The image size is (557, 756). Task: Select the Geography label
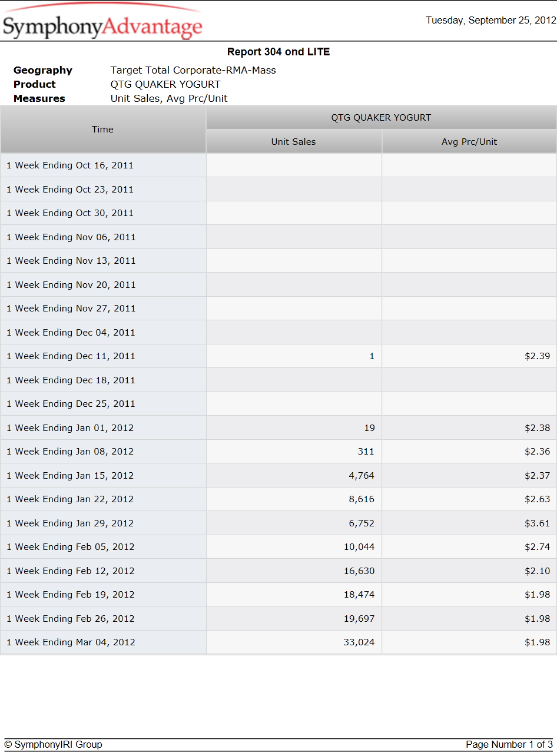tap(43, 71)
